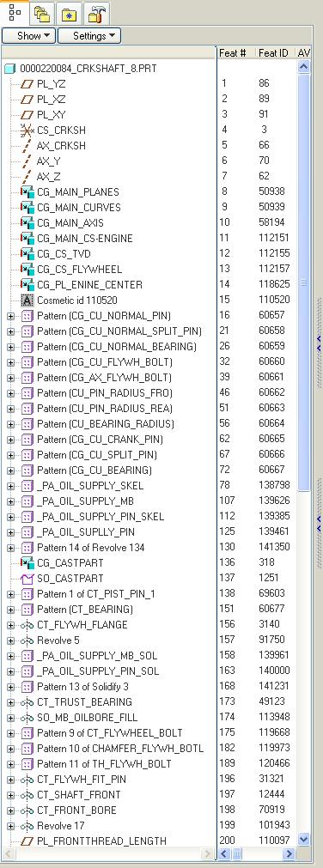
Task: Select the hammer tools tab icon
Action: (x=96, y=14)
